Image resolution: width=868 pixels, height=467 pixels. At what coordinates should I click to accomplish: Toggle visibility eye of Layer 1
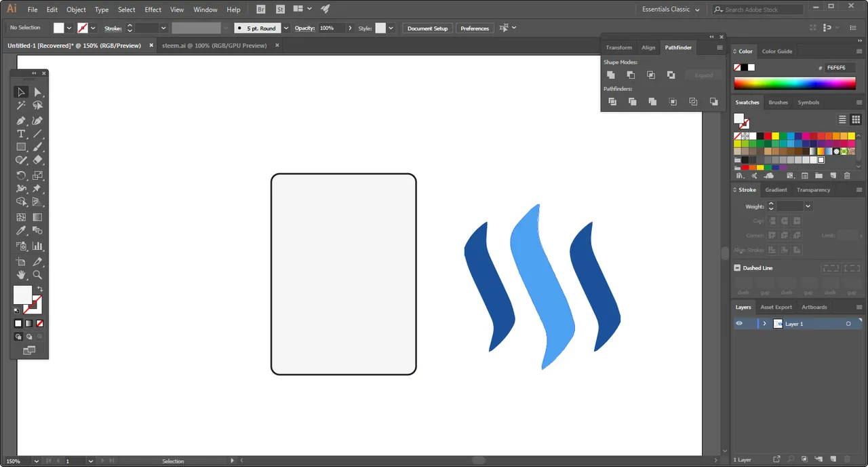coord(739,324)
